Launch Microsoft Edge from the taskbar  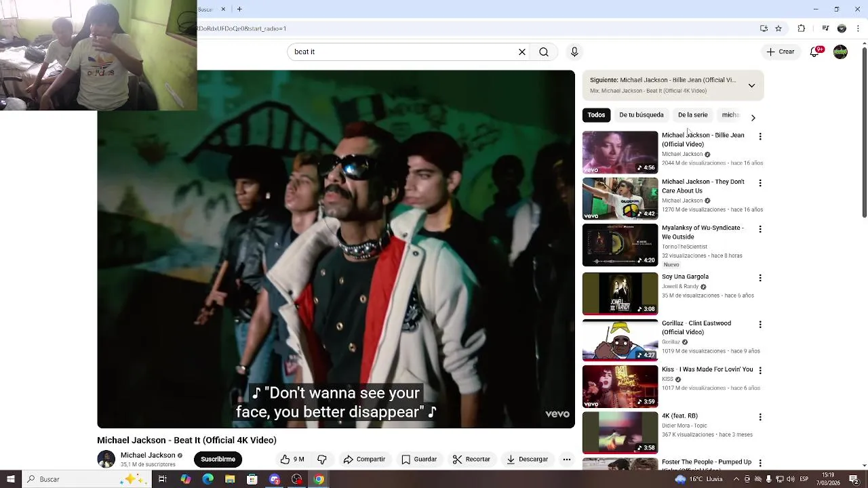point(208,479)
